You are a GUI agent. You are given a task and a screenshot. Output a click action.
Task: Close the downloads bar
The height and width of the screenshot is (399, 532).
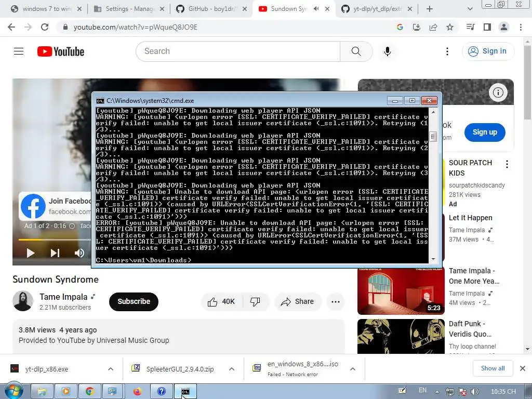coord(523,368)
